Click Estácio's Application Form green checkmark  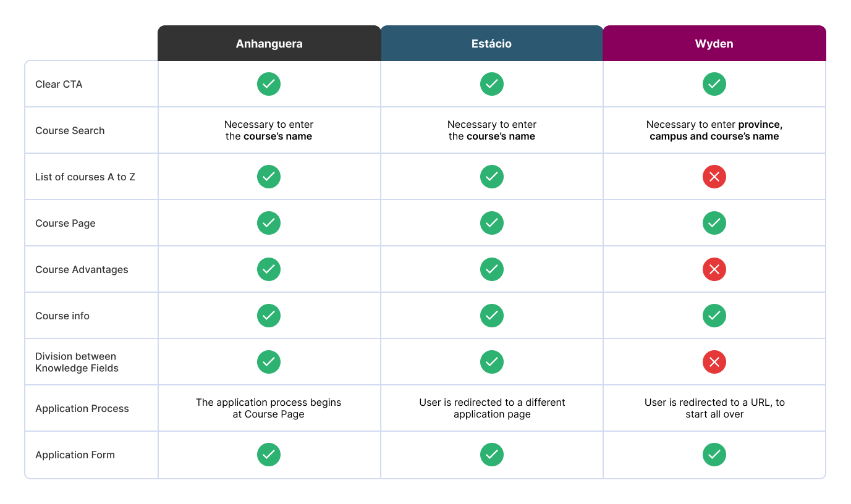pos(492,455)
